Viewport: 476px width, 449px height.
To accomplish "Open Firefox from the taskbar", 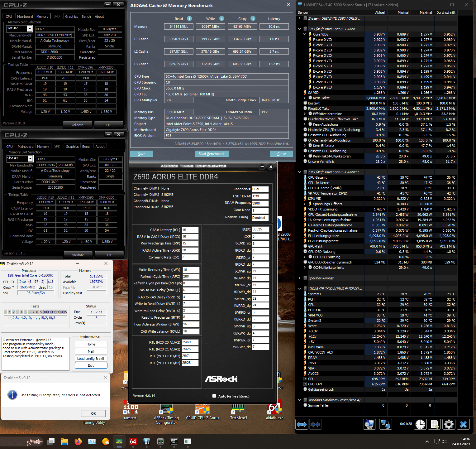I will coord(78,441).
